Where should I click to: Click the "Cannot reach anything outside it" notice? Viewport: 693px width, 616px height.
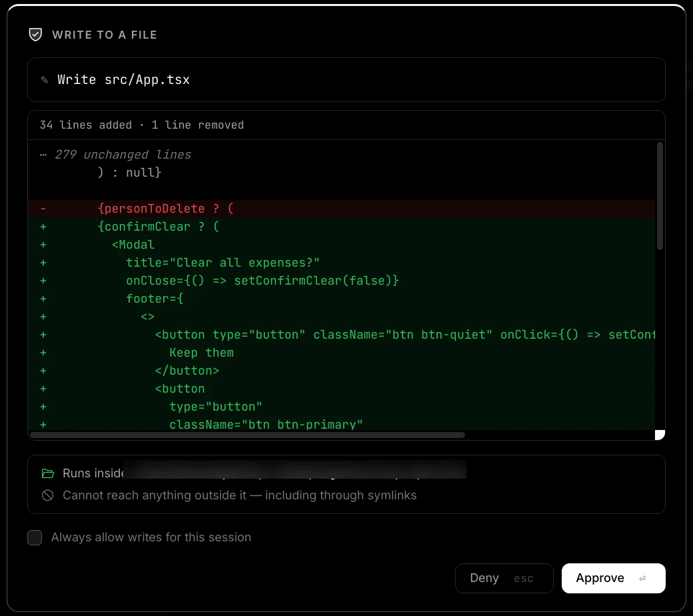pos(239,495)
